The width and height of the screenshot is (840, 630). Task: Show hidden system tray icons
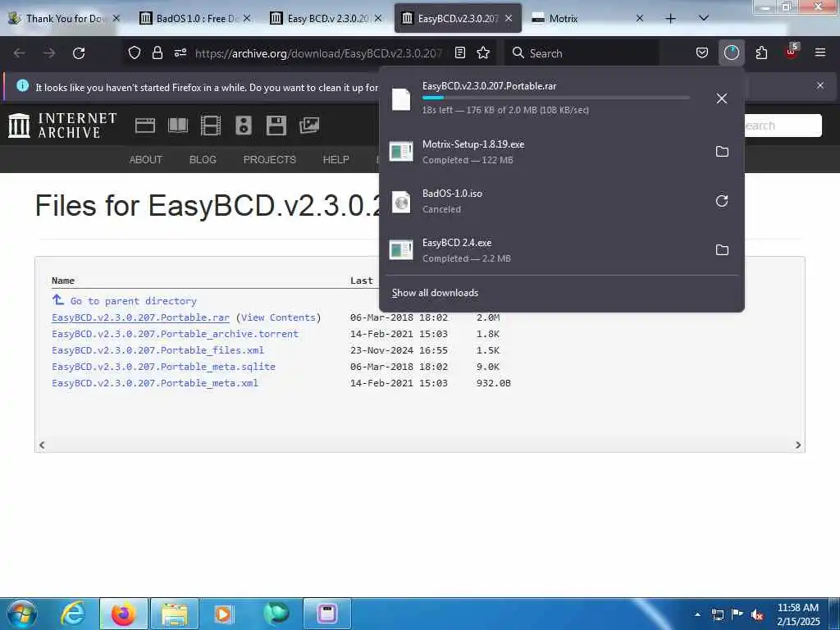[x=697, y=614]
